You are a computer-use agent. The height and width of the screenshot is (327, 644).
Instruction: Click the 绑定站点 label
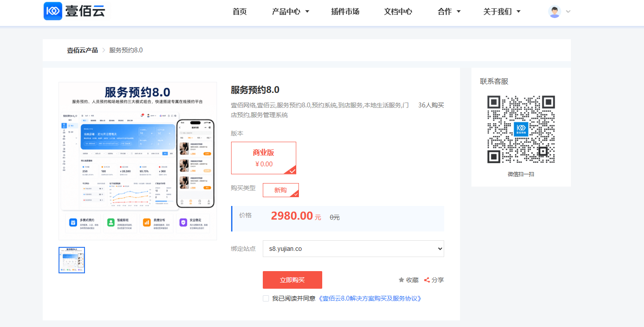(243, 249)
